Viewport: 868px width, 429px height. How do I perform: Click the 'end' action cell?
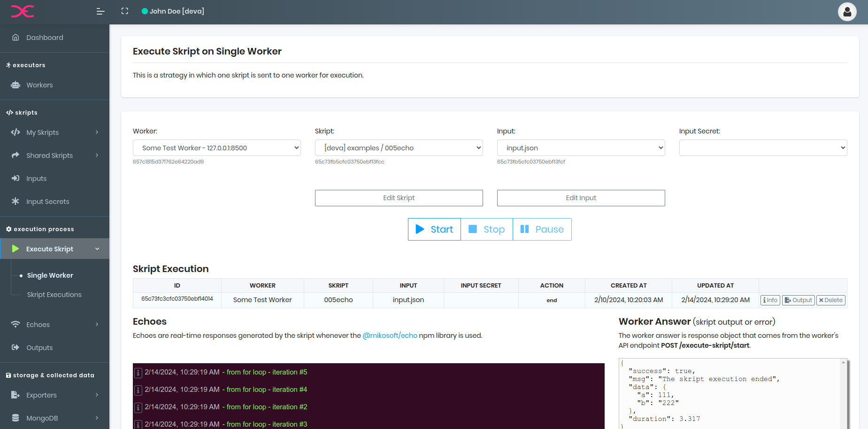[552, 300]
